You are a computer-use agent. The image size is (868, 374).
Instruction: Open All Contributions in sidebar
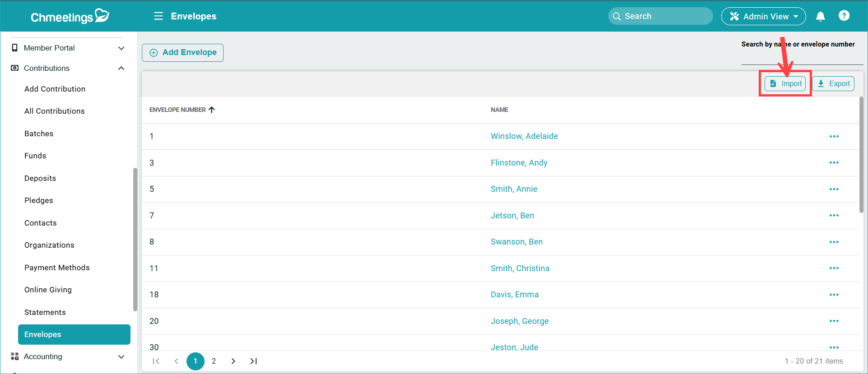(55, 111)
